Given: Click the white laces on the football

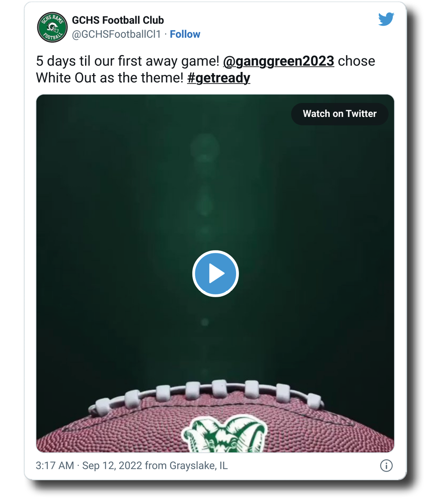Looking at the screenshot, I should (220, 388).
